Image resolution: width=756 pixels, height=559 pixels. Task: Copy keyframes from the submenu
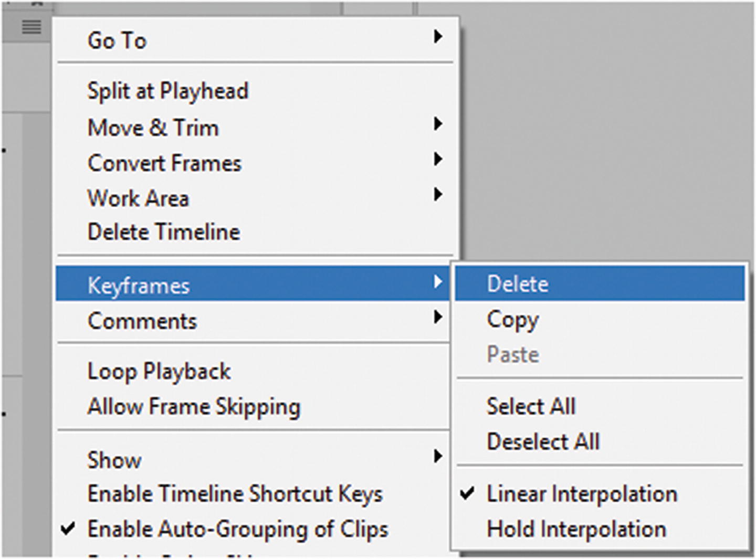coord(512,319)
